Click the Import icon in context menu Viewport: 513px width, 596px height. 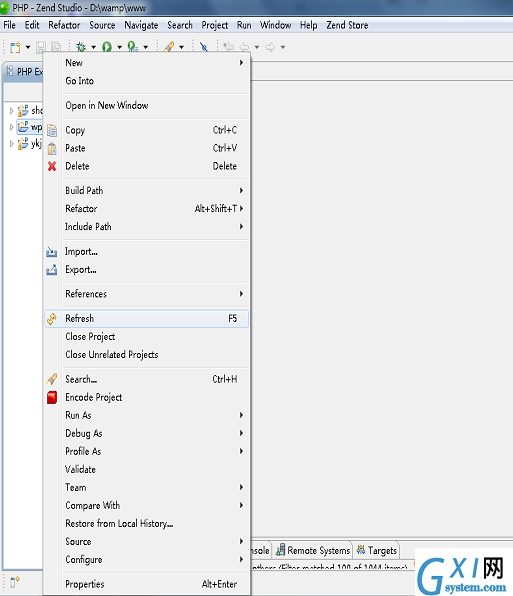[52, 252]
